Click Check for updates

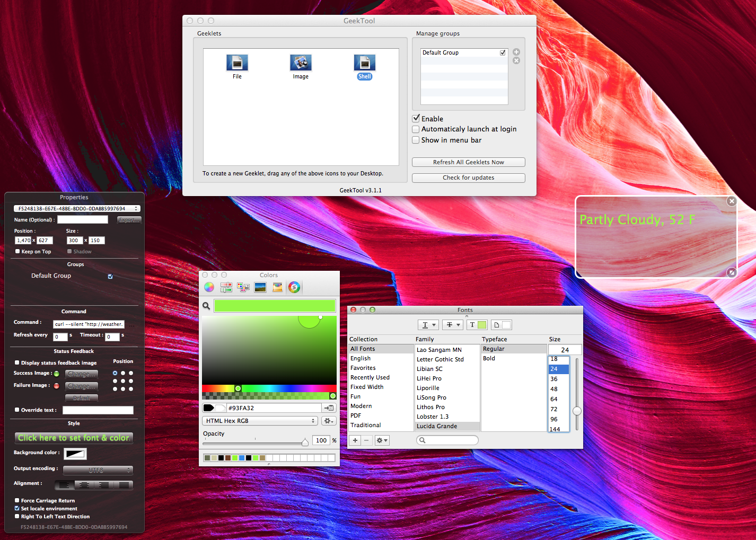coord(469,178)
